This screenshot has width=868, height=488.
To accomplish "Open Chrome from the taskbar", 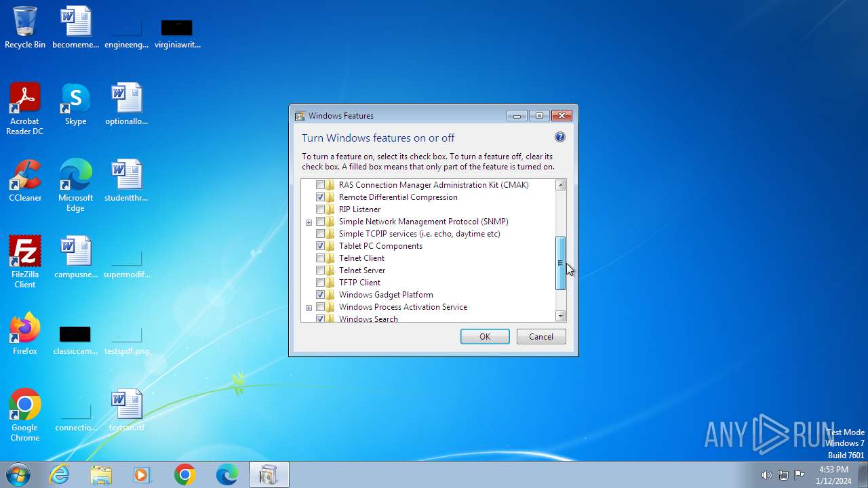I will 184,474.
